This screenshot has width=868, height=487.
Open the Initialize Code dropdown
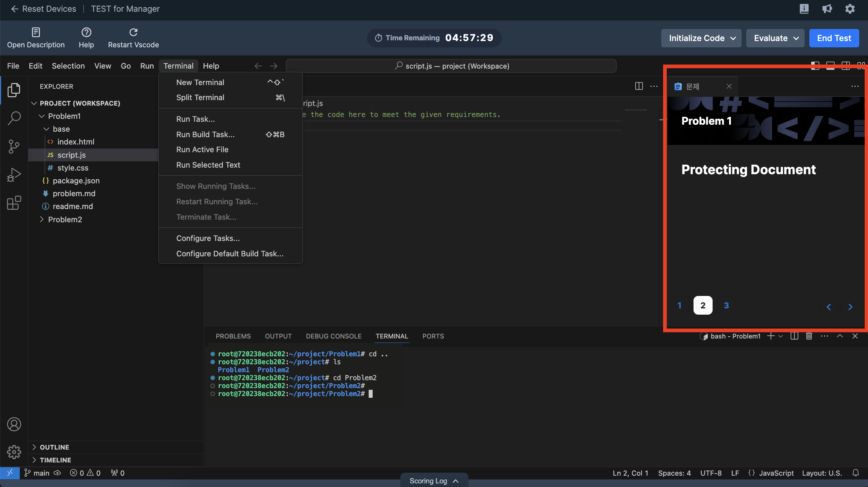(x=701, y=38)
